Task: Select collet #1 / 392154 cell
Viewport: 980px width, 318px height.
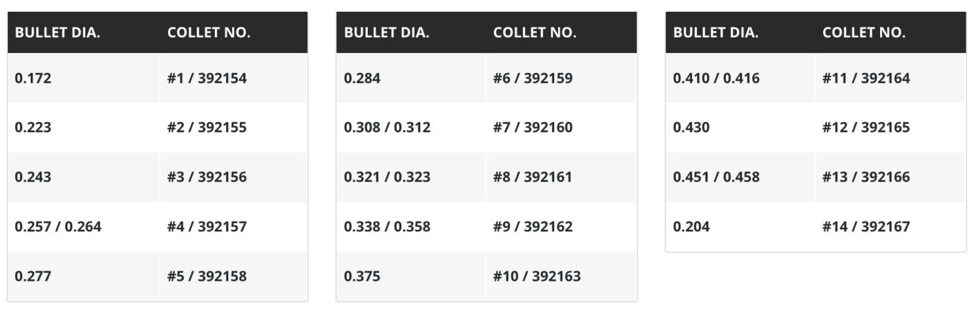Action: tap(233, 78)
